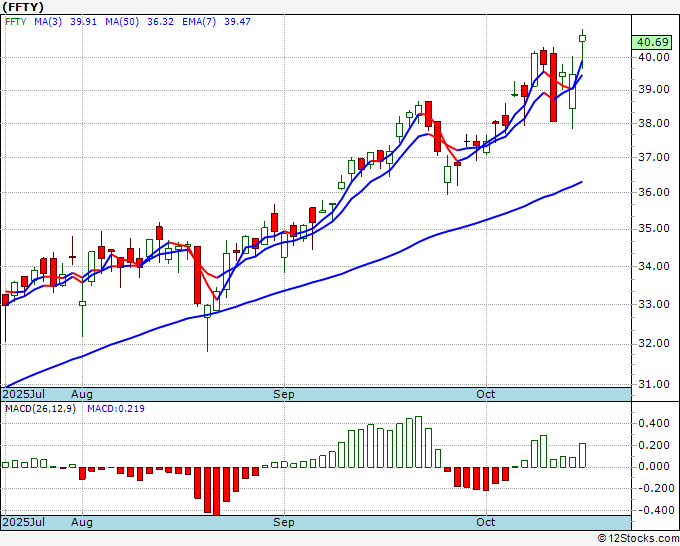Viewport: 680px width, 546px height.
Task: Click Sep on price chart date axis
Action: pyautogui.click(x=284, y=394)
